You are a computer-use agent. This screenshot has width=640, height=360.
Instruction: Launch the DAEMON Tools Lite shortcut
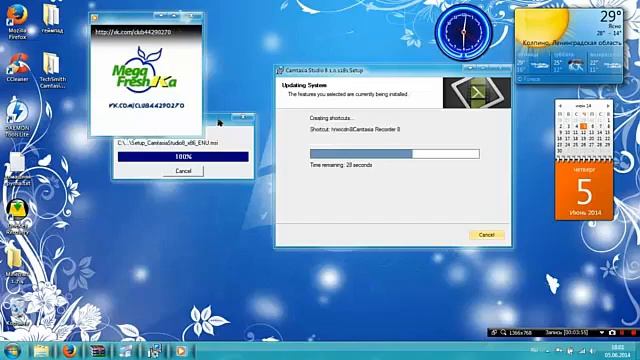pyautogui.click(x=17, y=118)
